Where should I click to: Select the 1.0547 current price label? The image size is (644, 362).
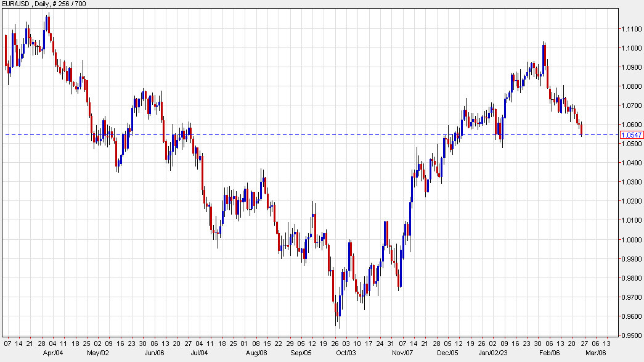(632, 135)
